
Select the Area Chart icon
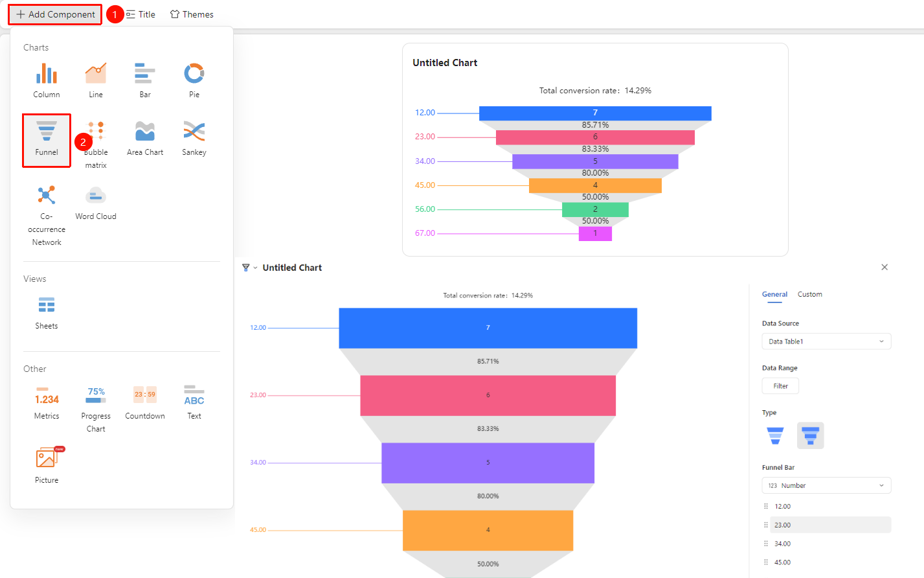coord(145,132)
